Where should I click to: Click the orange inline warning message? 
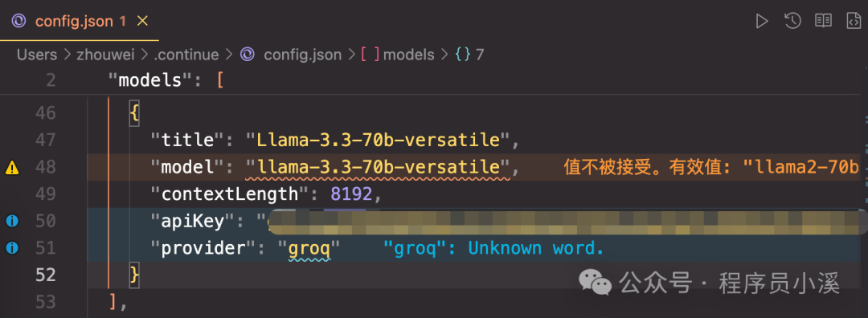click(x=711, y=167)
